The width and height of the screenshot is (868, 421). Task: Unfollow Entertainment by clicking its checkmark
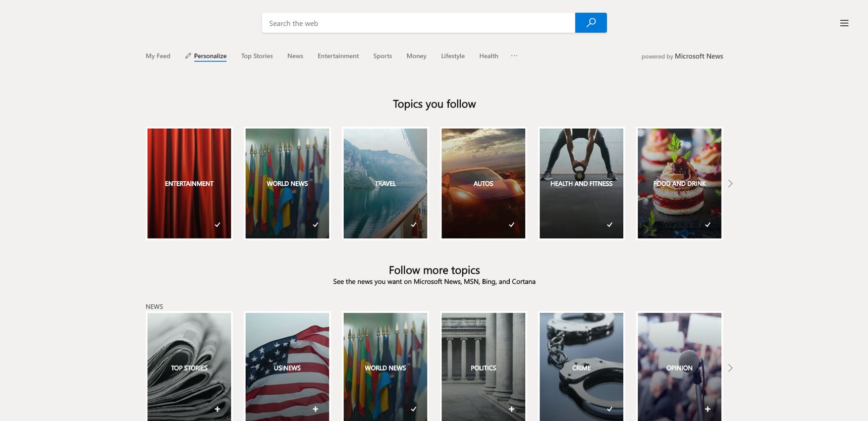218,225
